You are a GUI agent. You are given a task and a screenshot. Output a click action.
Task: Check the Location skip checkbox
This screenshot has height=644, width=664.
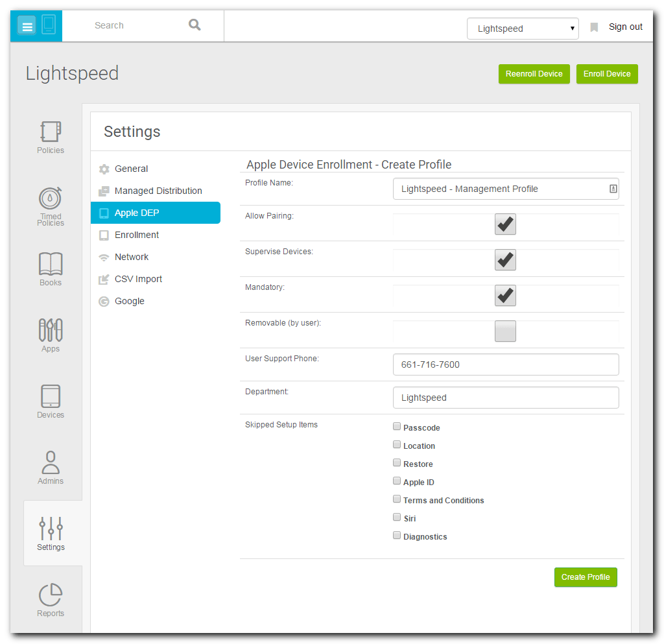click(x=397, y=444)
